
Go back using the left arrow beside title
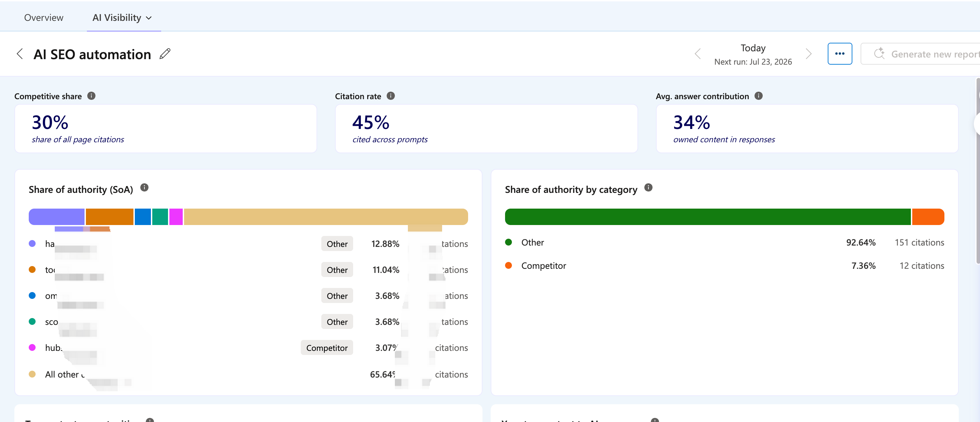pos(20,54)
